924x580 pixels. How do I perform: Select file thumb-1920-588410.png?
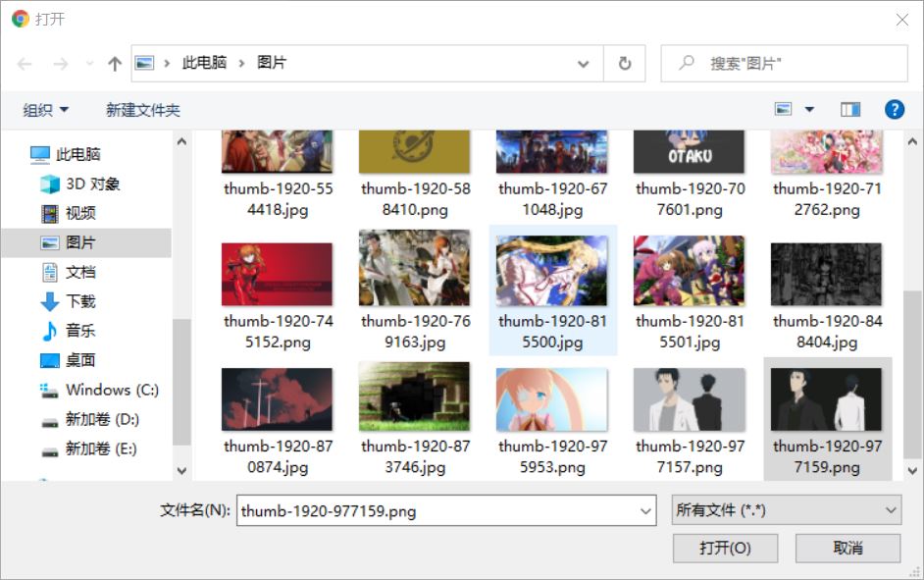(x=415, y=175)
